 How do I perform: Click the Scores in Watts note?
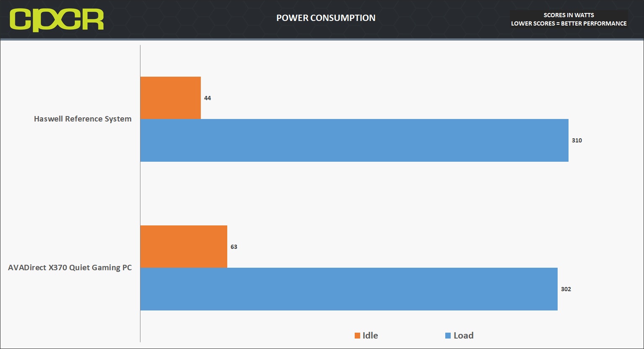tap(569, 15)
